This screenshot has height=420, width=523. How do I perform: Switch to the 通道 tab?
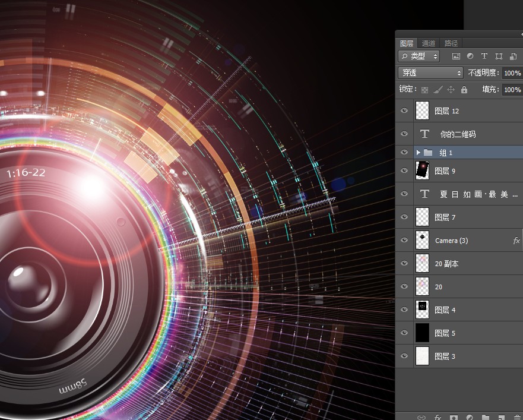click(x=428, y=43)
